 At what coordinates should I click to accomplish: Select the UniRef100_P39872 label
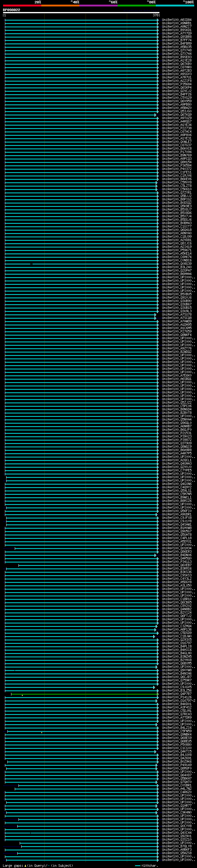pyautogui.click(x=176, y=440)
